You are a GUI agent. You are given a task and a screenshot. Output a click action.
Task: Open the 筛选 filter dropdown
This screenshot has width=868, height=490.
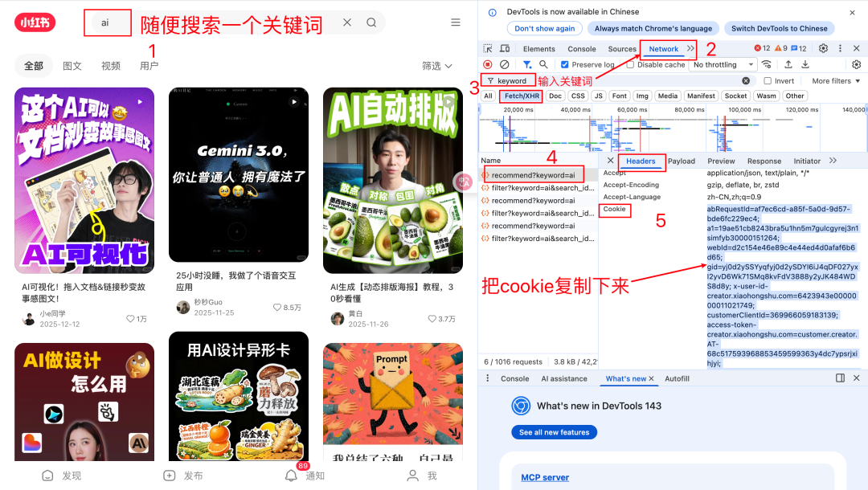click(x=437, y=66)
